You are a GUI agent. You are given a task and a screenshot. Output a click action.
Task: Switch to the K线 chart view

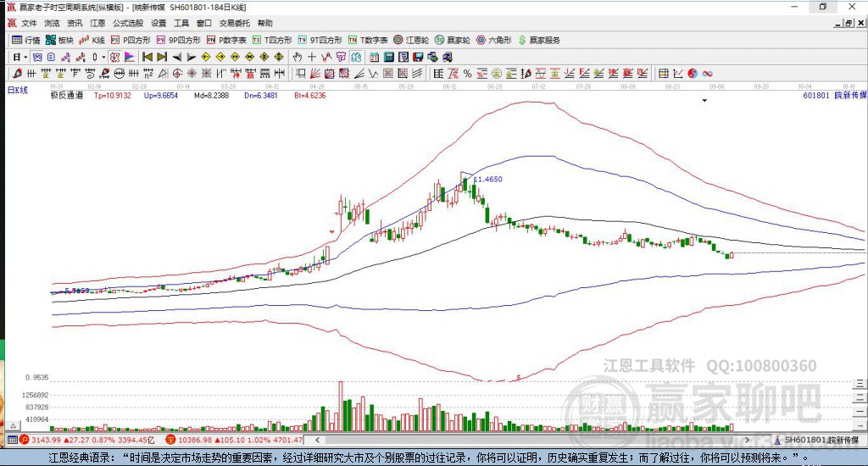[92, 40]
